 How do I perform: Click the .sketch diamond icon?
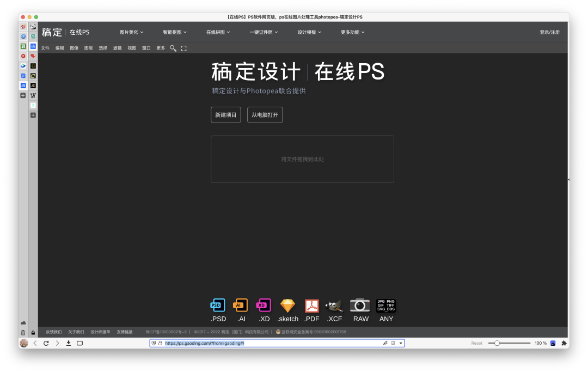coord(287,305)
